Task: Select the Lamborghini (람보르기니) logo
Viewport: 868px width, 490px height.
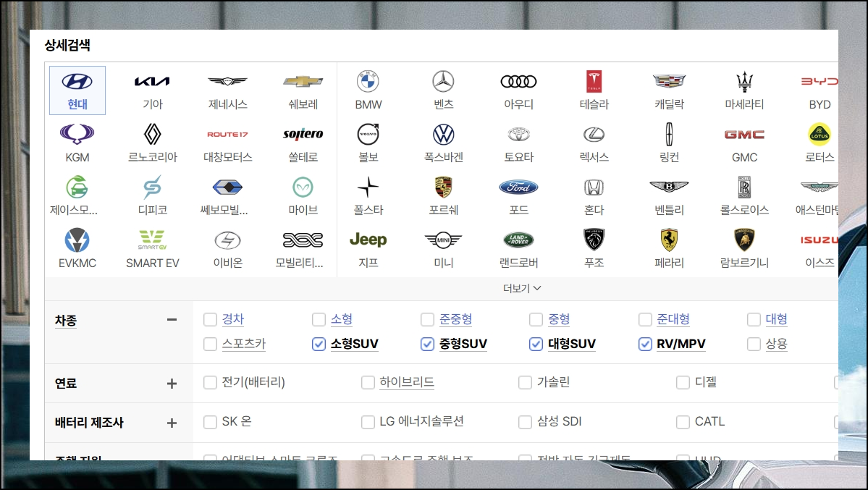Action: tap(744, 240)
